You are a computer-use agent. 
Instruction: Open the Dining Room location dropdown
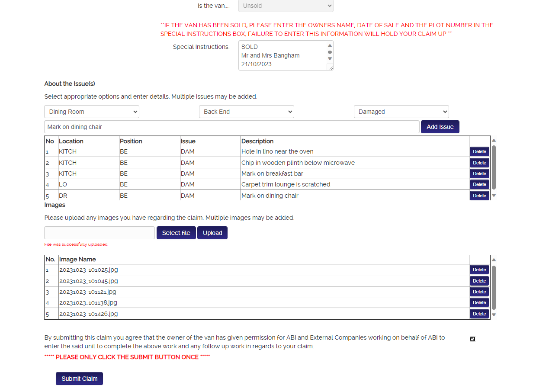pos(92,112)
